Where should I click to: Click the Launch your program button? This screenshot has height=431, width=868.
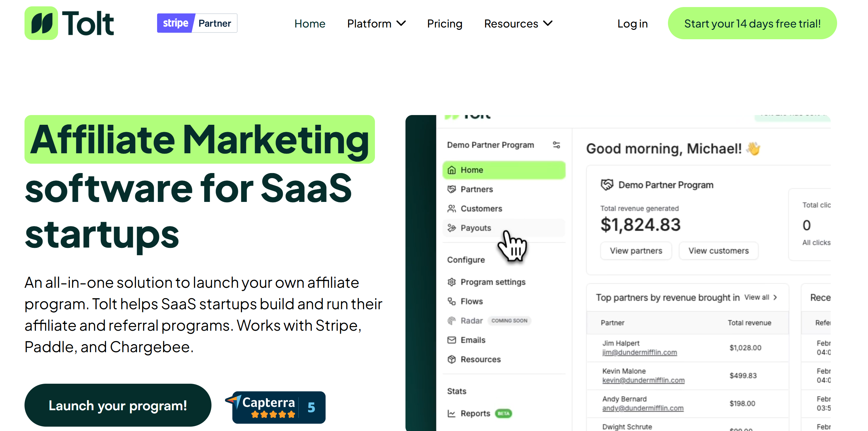117,405
